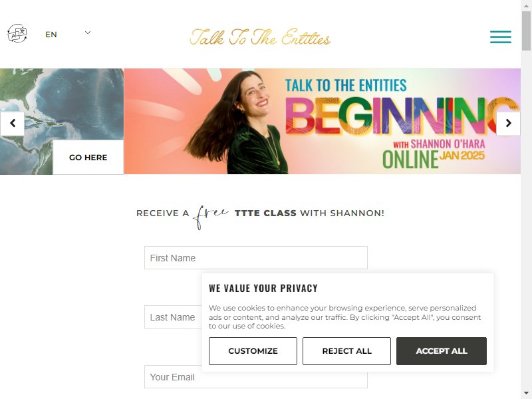Click the GO HERE button
This screenshot has height=399, width=532.
88,158
